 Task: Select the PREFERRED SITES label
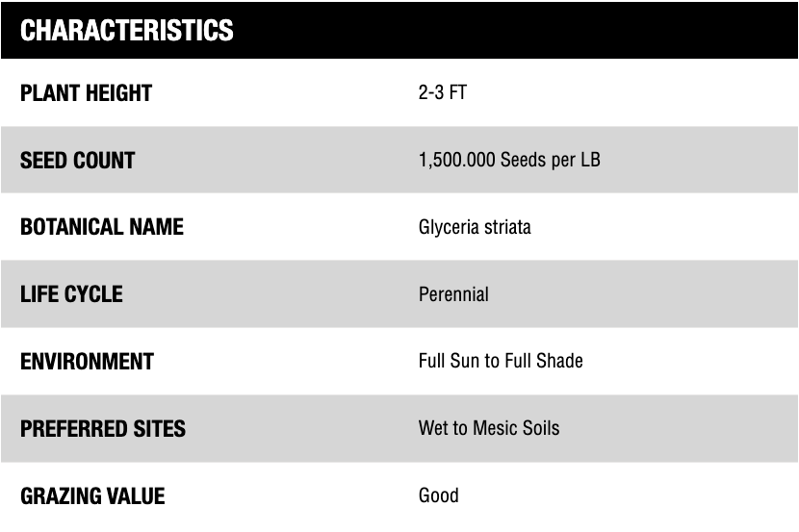[x=103, y=428]
